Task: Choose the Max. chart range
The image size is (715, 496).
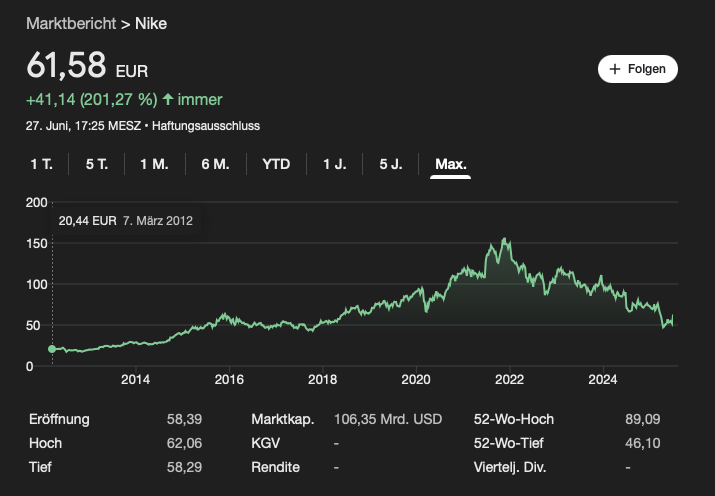Action: [x=451, y=164]
